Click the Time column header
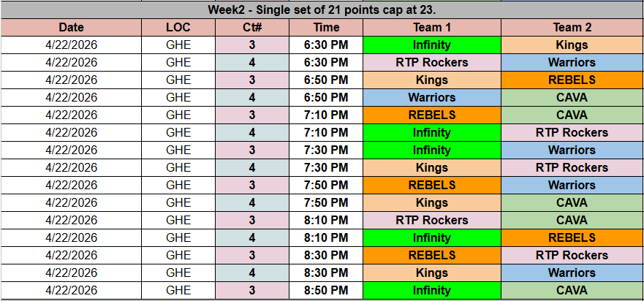 click(x=326, y=27)
